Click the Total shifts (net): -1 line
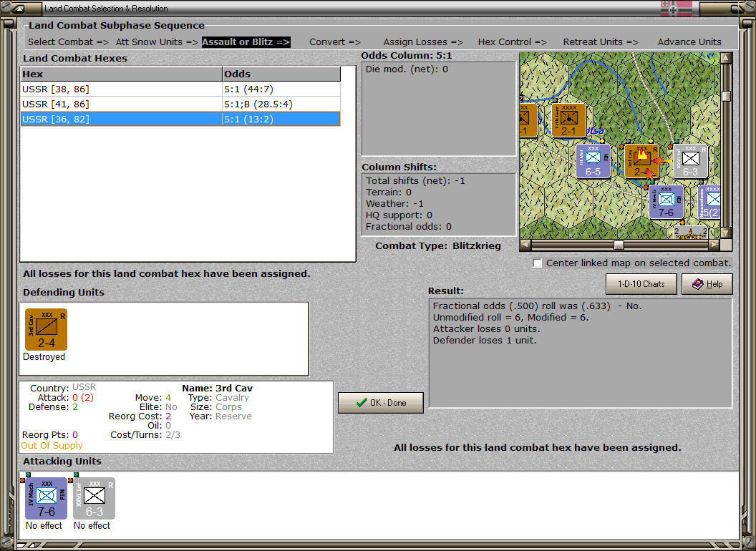The image size is (756, 551). pyautogui.click(x=416, y=181)
